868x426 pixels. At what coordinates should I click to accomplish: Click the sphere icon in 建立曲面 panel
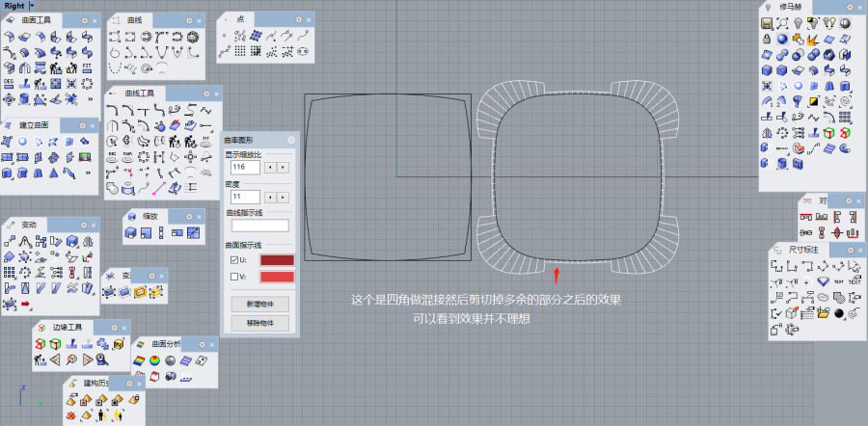[x=23, y=142]
